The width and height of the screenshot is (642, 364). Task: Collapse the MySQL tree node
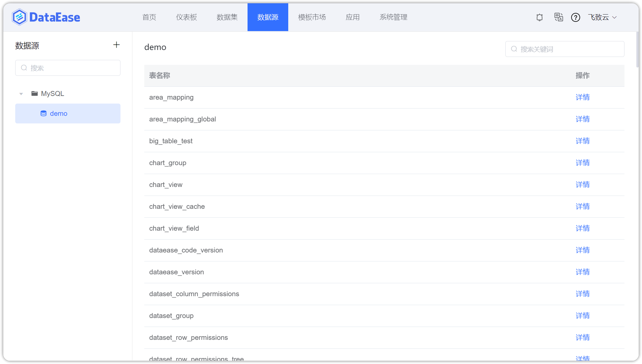21,94
